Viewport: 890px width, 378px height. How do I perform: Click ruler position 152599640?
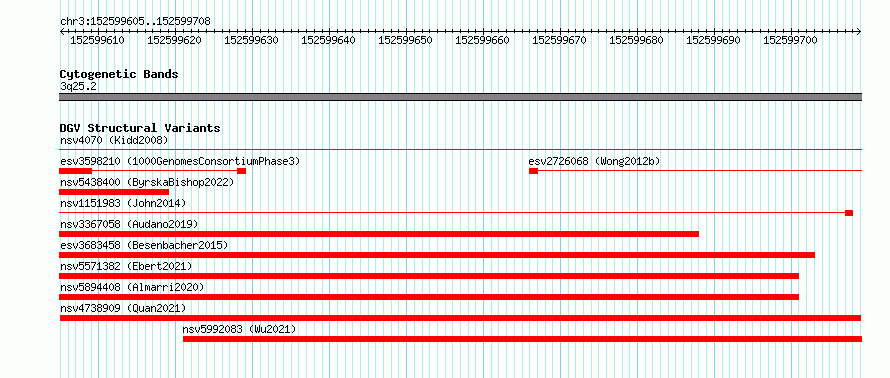click(x=328, y=40)
